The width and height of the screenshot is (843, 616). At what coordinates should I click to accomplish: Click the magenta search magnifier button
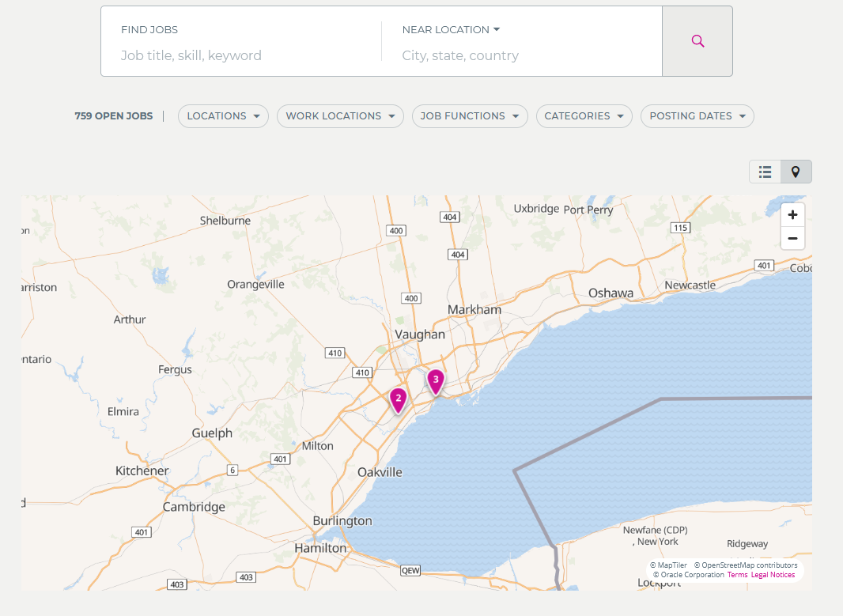click(697, 41)
